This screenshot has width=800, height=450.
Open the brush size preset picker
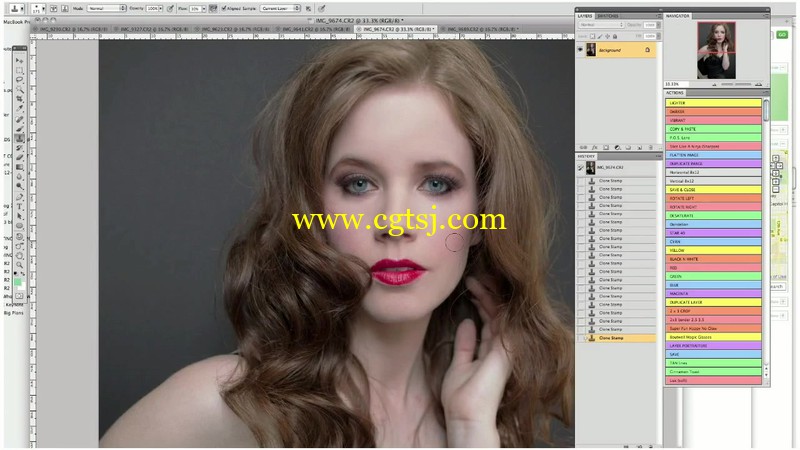coord(38,9)
